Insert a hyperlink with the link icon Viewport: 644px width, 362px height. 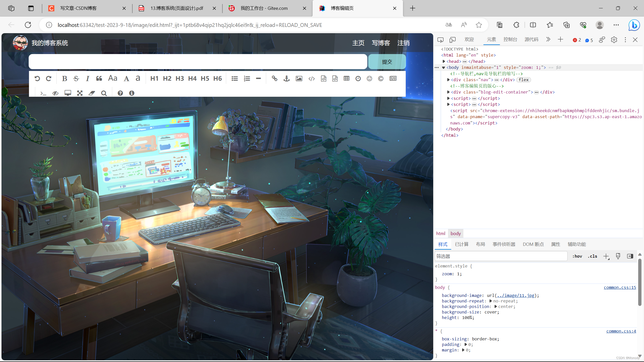click(274, 78)
